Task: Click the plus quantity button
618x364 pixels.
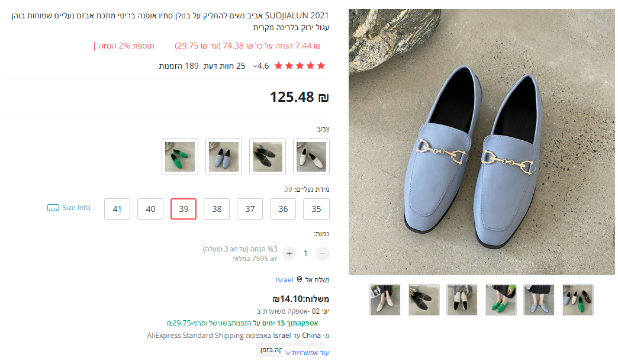Action: point(289,254)
